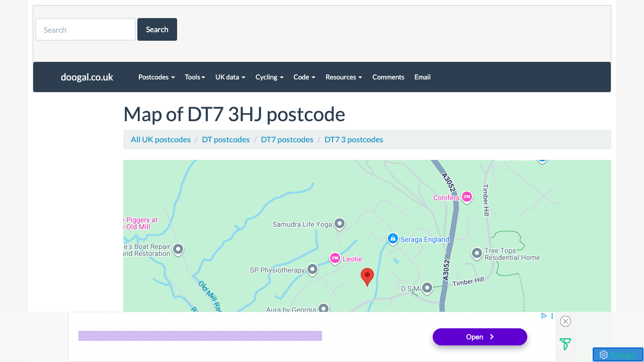Click the Leotie hotel marker icon
Image resolution: width=644 pixels, height=362 pixels.
[335, 258]
